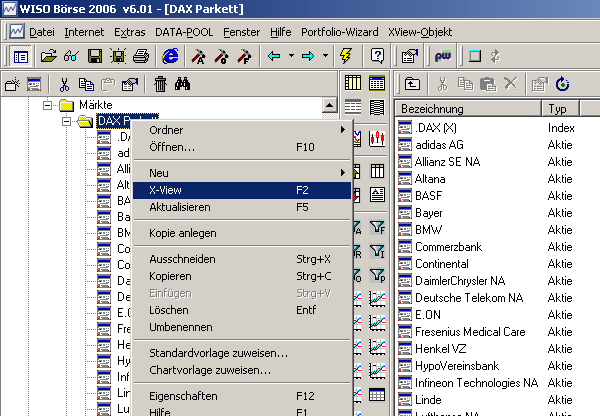The image size is (600, 416).
Task: Click the yellow column layout icon
Action: coord(353,83)
